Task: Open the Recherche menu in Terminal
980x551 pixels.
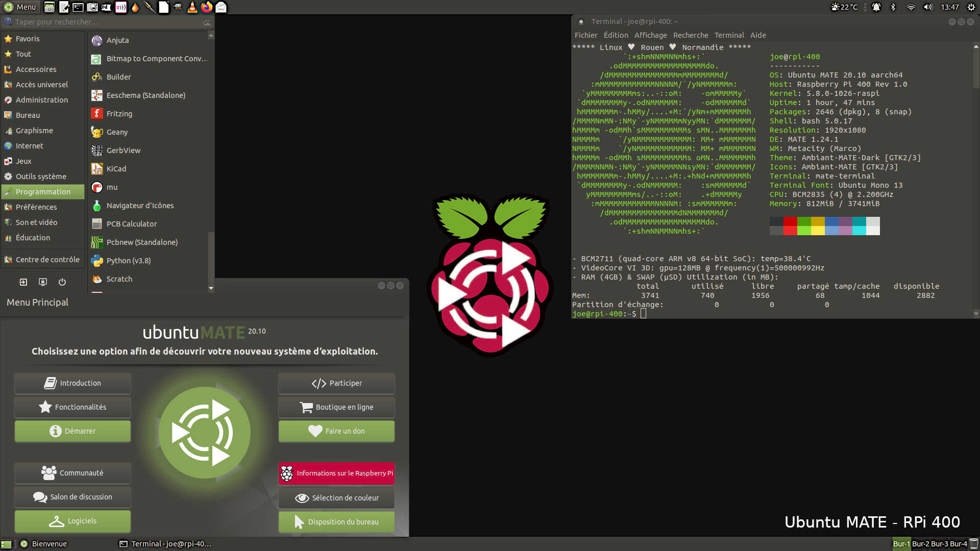Action: pyautogui.click(x=691, y=35)
